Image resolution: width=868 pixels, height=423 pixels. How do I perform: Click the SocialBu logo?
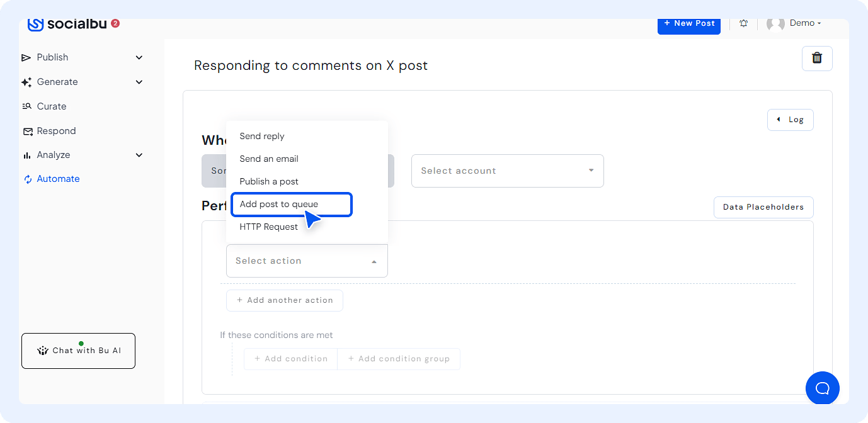click(71, 23)
